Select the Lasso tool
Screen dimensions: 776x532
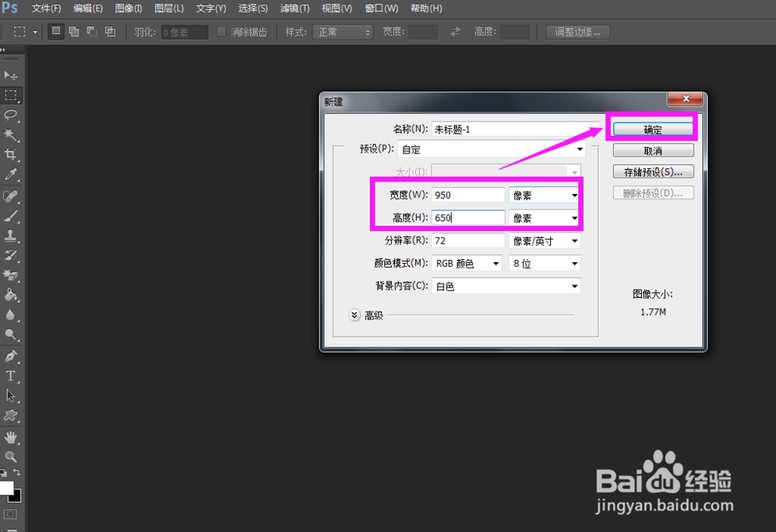11,116
